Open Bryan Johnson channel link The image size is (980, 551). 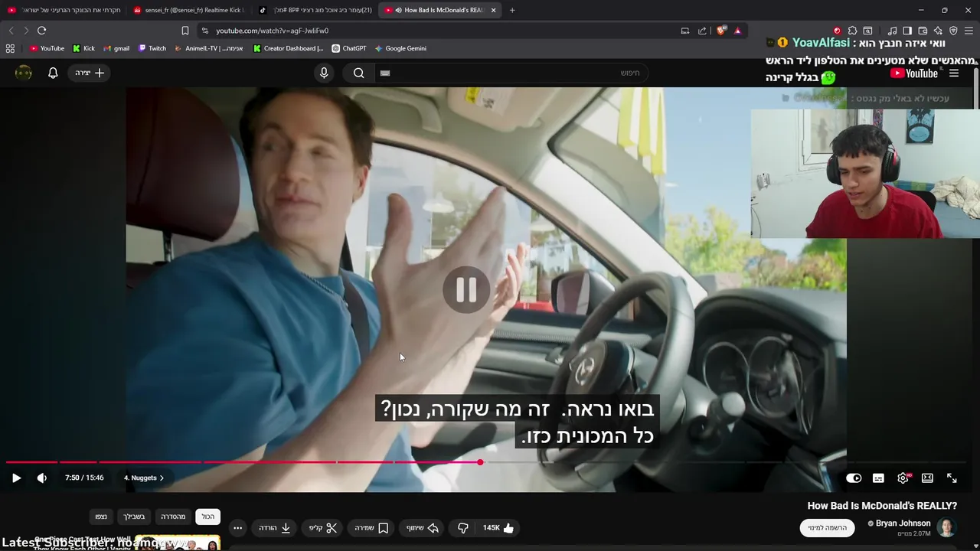pyautogui.click(x=903, y=523)
